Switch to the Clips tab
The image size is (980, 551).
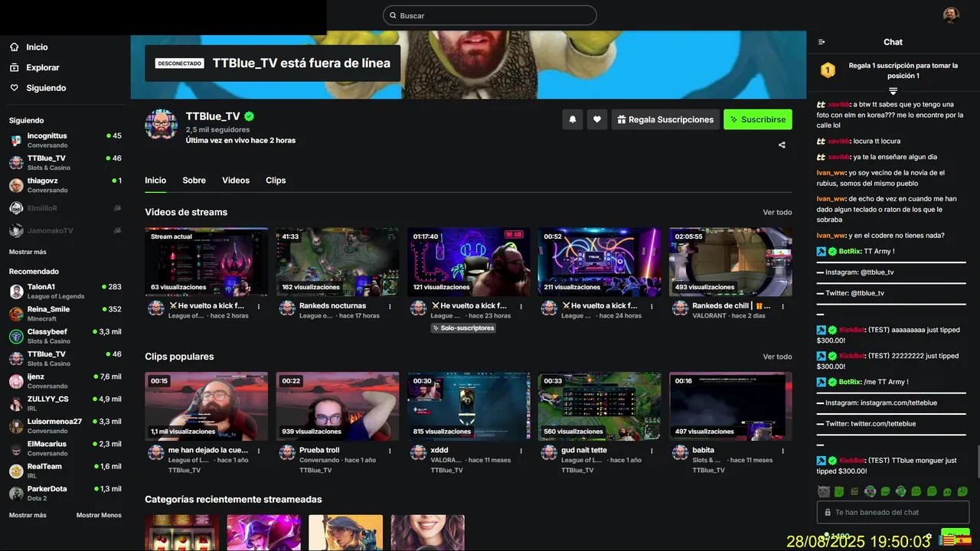276,181
